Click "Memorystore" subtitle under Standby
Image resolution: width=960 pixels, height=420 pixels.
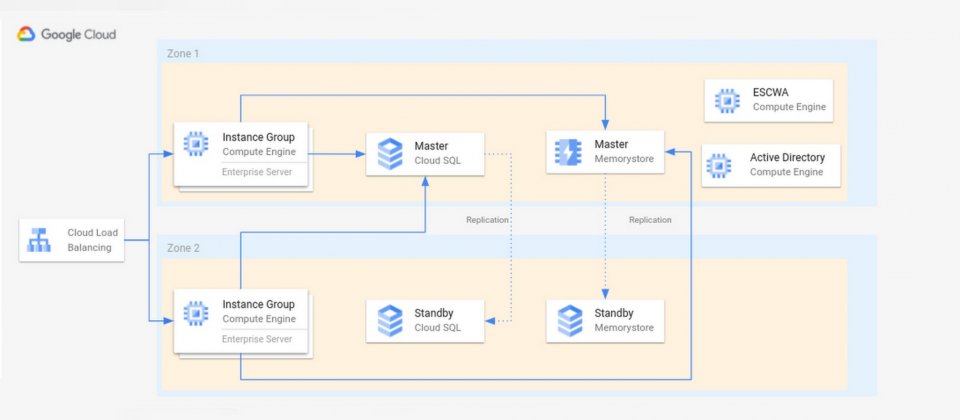(624, 328)
